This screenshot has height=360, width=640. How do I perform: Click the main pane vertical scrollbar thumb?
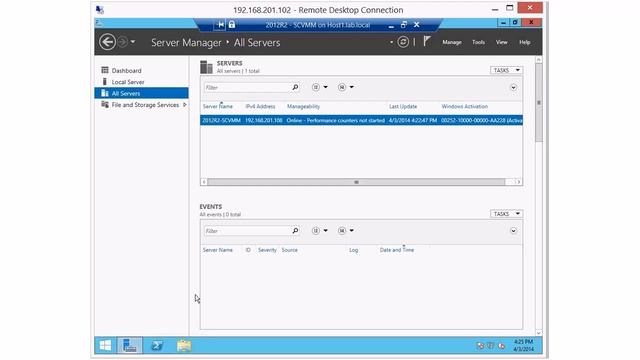539,102
